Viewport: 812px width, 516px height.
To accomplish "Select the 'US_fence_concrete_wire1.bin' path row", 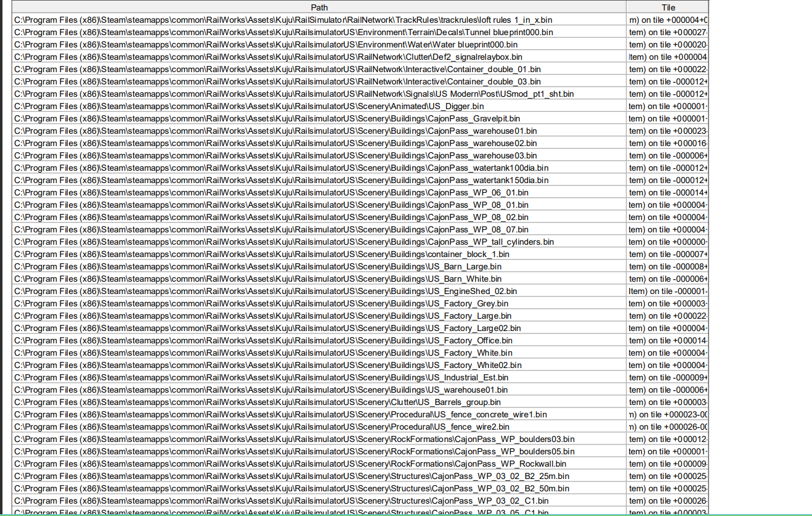I will pyautogui.click(x=319, y=414).
